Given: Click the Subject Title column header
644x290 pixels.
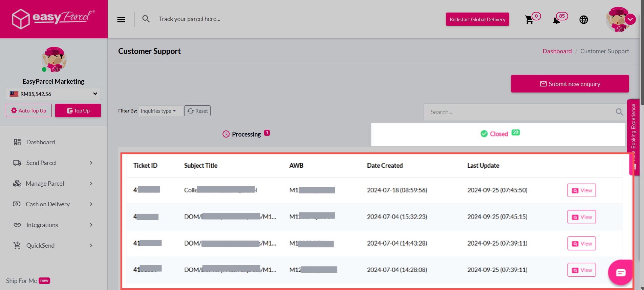Looking at the screenshot, I should click(x=201, y=165).
